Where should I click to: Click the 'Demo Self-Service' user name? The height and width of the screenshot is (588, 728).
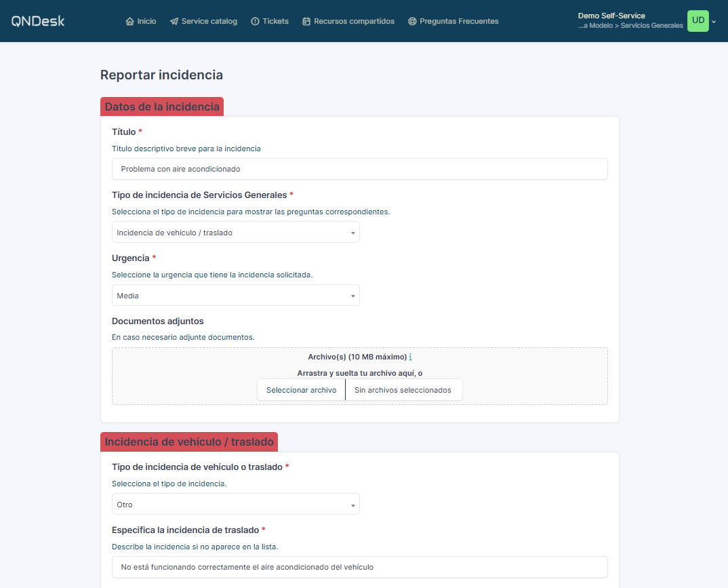pos(611,16)
